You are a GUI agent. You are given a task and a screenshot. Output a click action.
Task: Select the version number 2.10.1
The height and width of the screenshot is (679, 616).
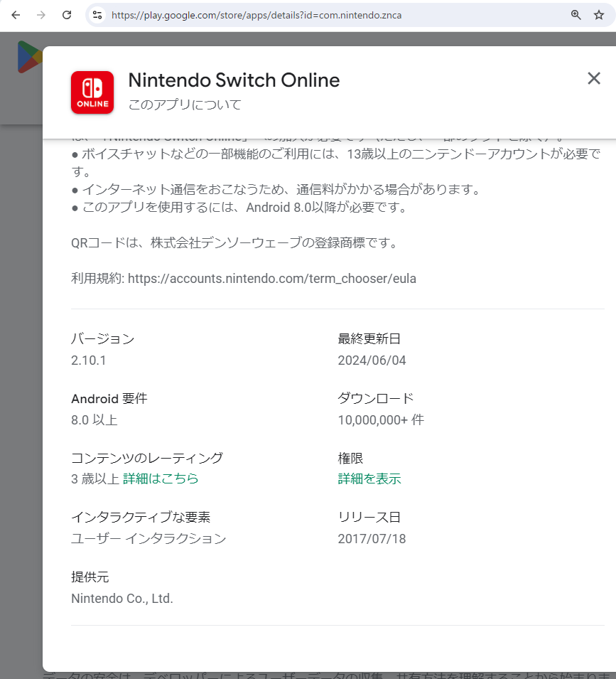(x=89, y=360)
